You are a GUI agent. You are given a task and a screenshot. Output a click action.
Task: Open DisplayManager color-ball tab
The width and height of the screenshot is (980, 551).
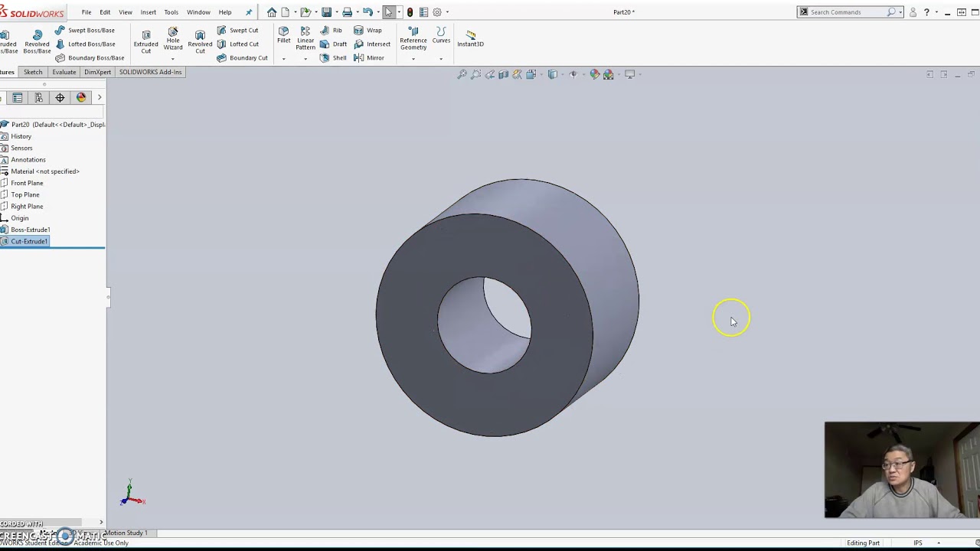pyautogui.click(x=81, y=97)
